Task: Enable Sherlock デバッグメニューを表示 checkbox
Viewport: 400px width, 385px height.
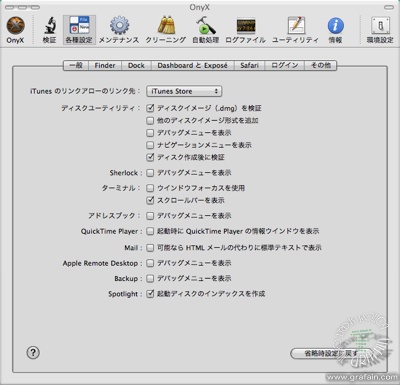Action: (x=150, y=173)
